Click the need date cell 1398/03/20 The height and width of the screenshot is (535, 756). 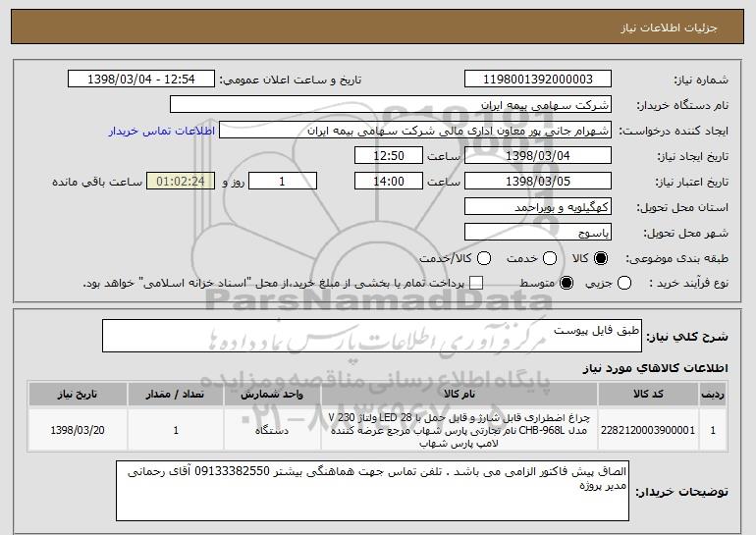(x=78, y=430)
